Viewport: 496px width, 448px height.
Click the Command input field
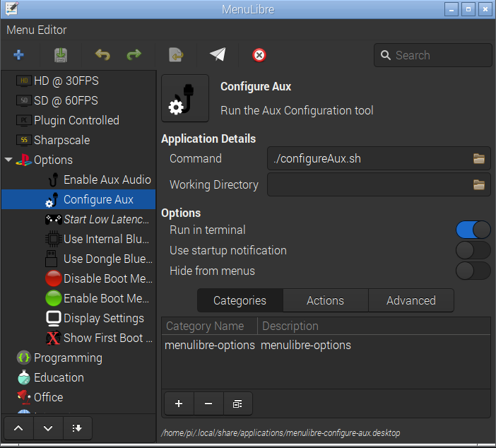click(379, 158)
